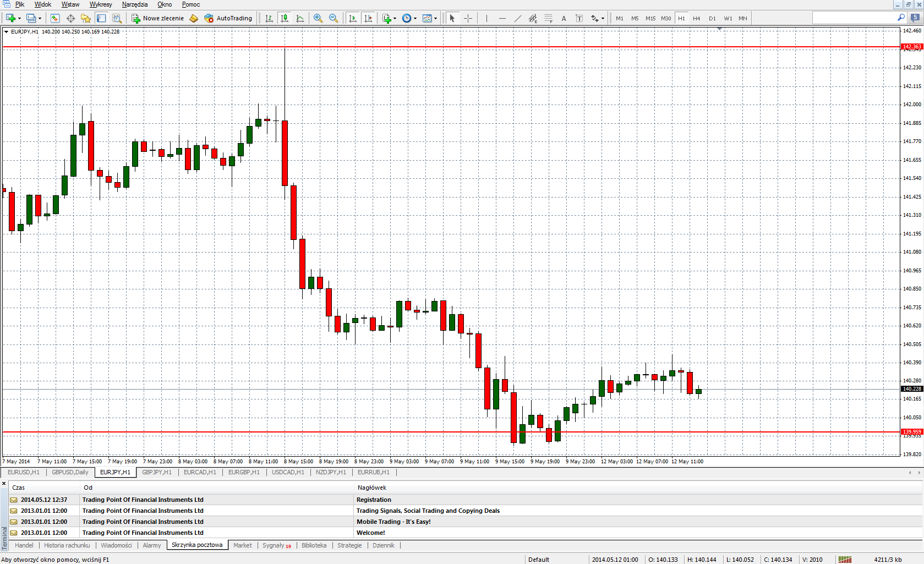Click the New Chart icon
The height and width of the screenshot is (564, 924).
pyautogui.click(x=10, y=18)
